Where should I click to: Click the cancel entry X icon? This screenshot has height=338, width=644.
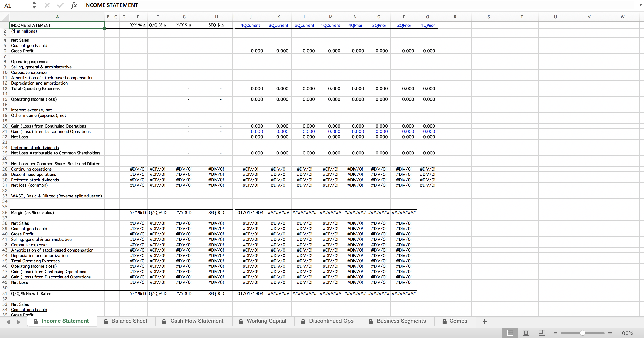pyautogui.click(x=47, y=5)
